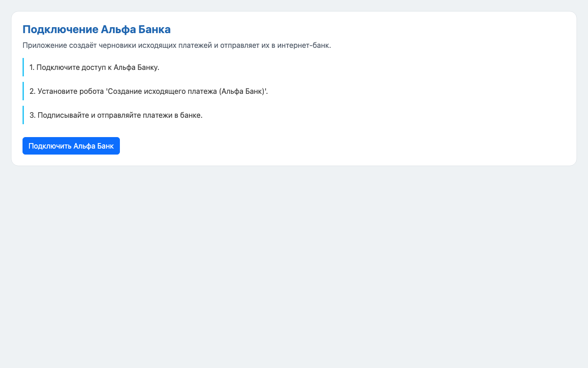Screen dimensions: 588x368
Task: Click the blue accent bar beside step 1
Action: point(23,67)
